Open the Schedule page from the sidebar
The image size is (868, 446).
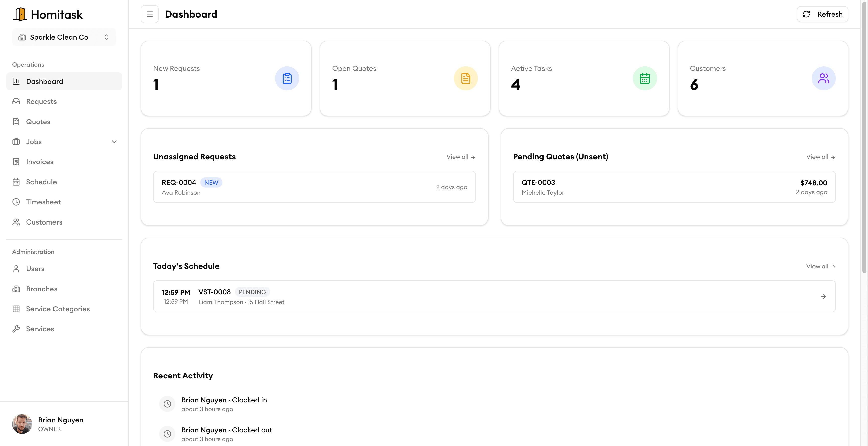[x=41, y=182]
